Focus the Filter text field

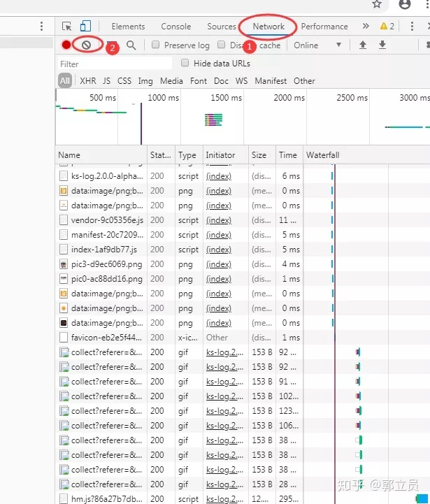(x=115, y=64)
